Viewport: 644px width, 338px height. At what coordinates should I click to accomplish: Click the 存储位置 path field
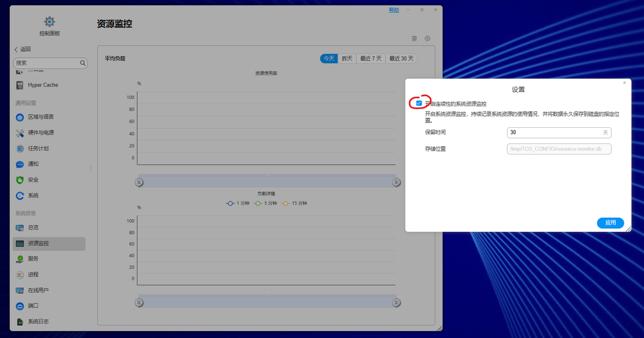[x=559, y=149]
